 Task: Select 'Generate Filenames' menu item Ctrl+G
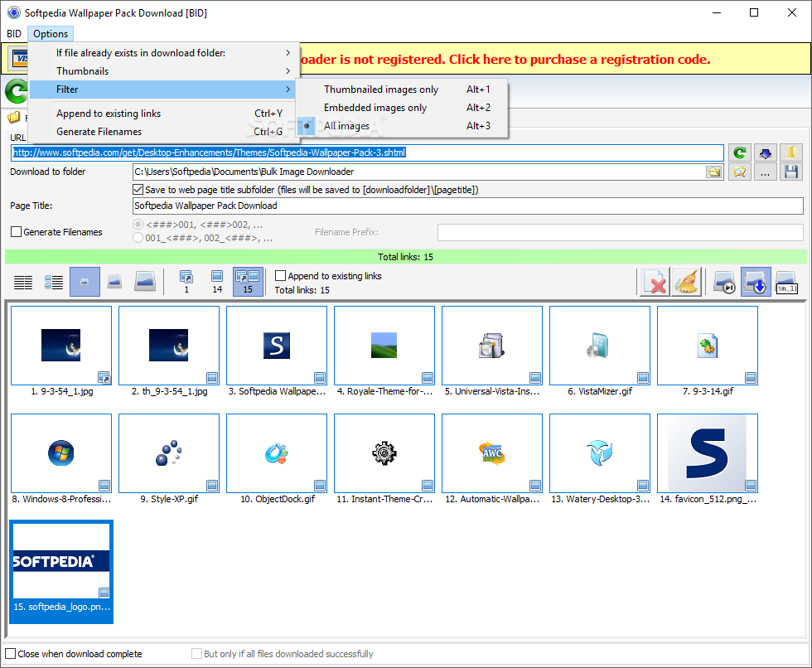coord(162,132)
